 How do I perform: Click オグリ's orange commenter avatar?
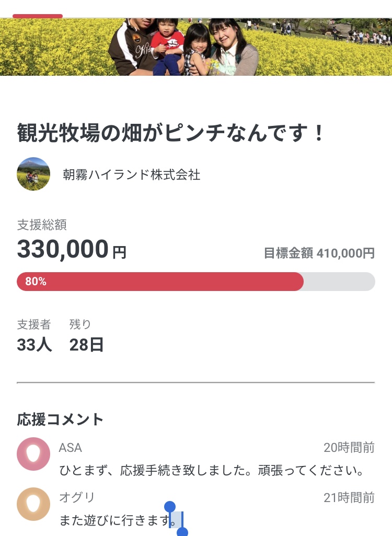pos(33,504)
